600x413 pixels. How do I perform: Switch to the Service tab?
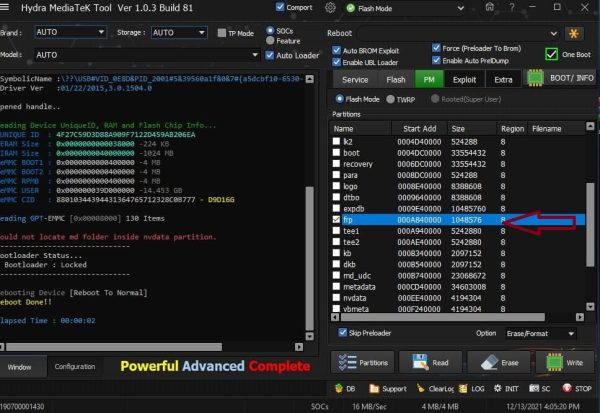[x=355, y=80]
